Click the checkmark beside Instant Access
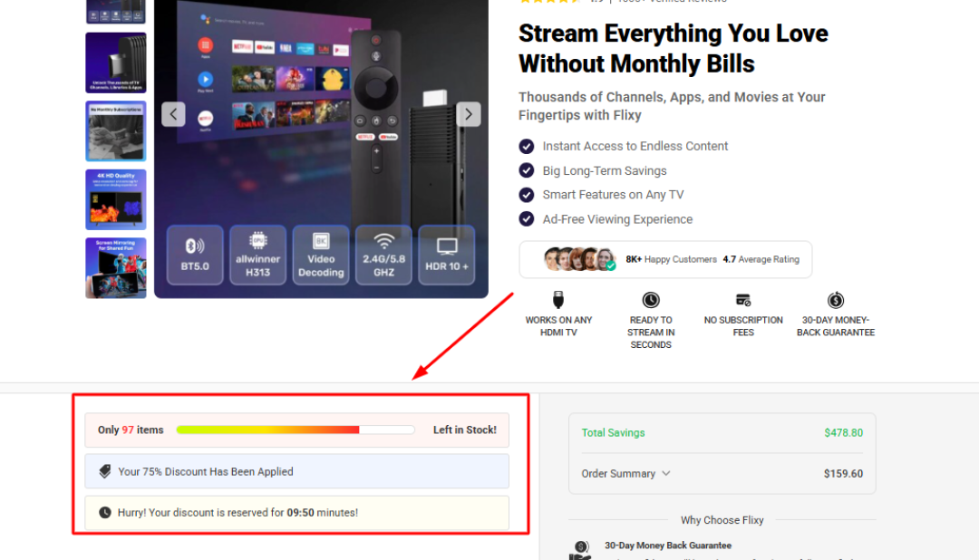The image size is (979, 560). [x=527, y=146]
